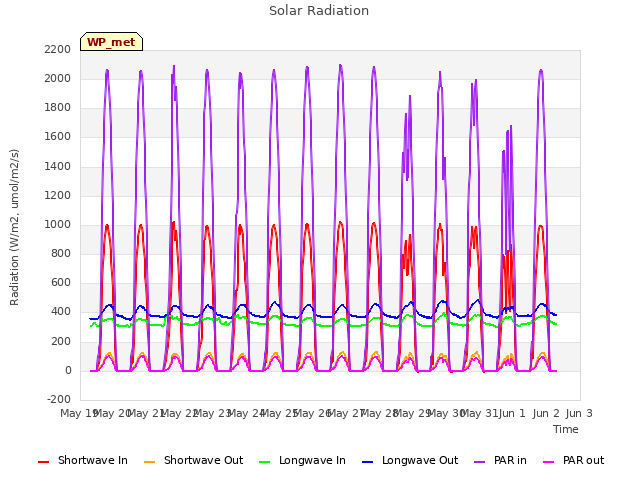Image resolution: width=640 pixels, height=480 pixels.
Task: Click the Jun 1 x-axis tick label
Action: (x=512, y=413)
